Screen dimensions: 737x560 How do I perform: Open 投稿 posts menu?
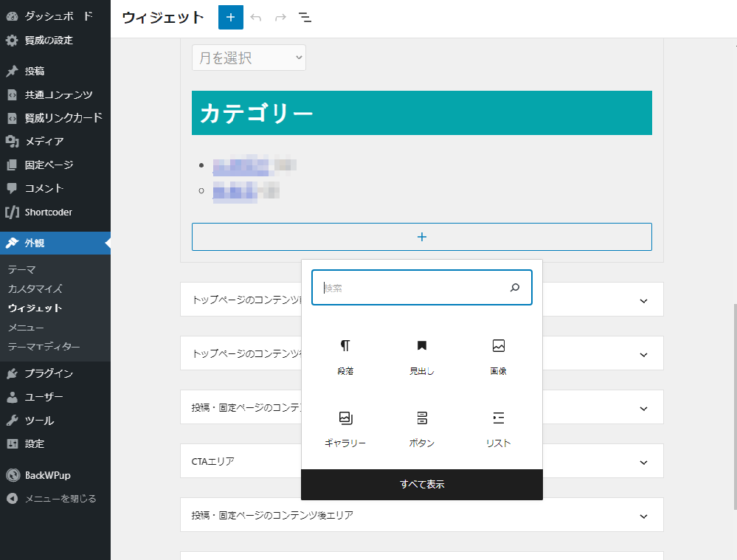(x=55, y=71)
